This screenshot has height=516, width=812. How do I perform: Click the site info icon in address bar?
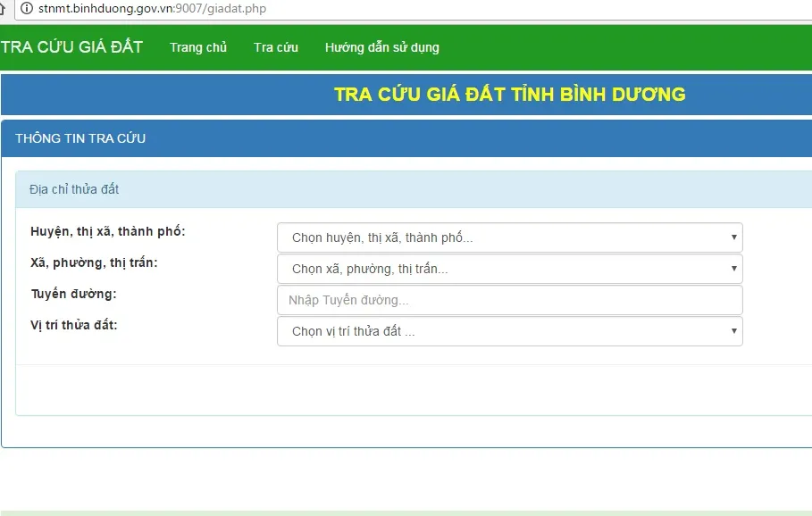[x=27, y=8]
